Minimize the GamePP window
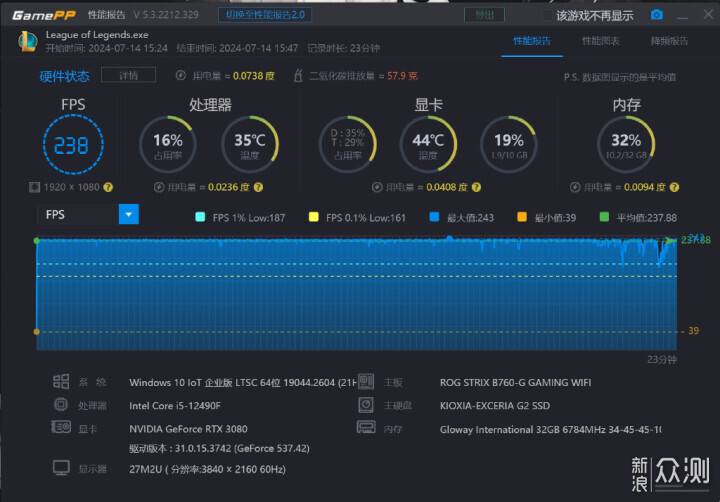 682,15
